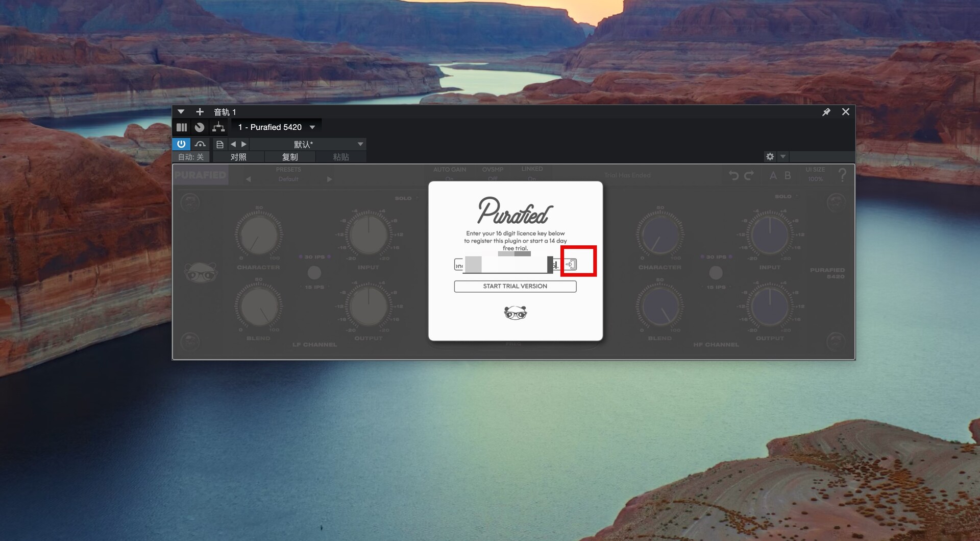Pin the plugin window

[826, 112]
